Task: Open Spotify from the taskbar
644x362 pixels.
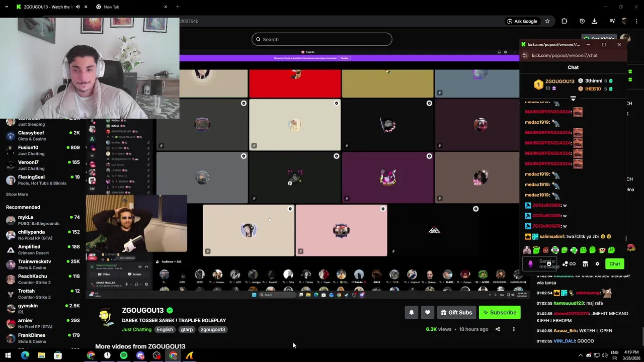Action: (x=124, y=355)
